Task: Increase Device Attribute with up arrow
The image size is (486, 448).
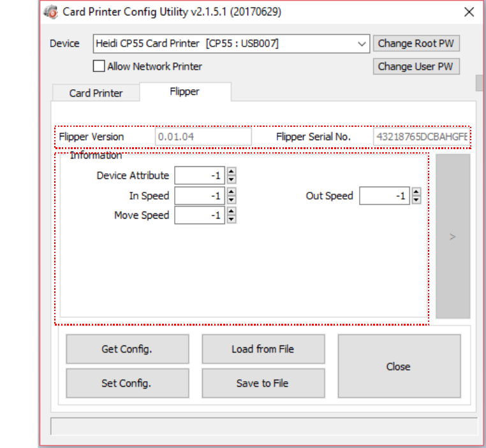Action: point(232,171)
